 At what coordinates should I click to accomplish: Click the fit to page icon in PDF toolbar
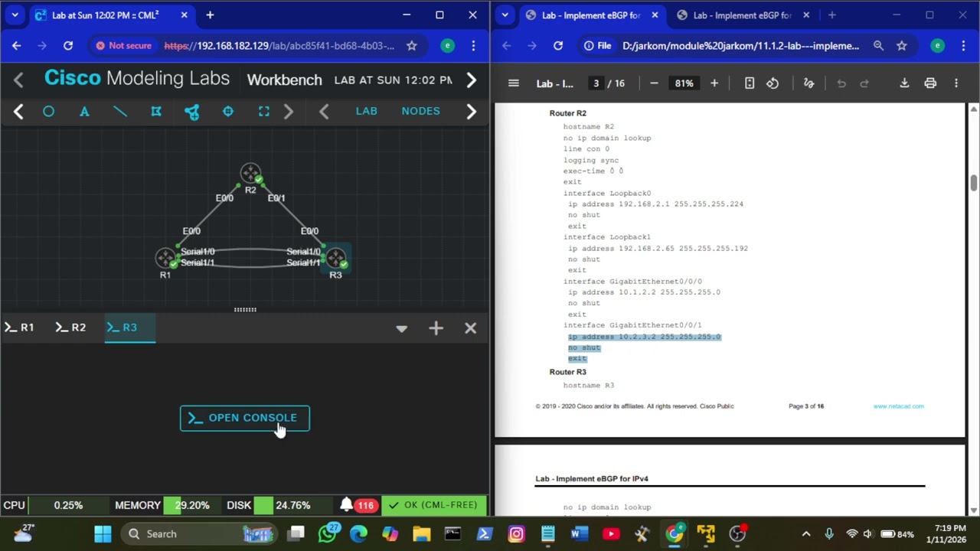pos(750,83)
